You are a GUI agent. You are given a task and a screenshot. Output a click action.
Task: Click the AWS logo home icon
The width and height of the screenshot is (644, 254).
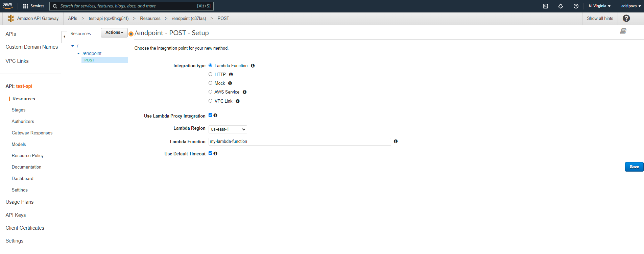point(8,6)
